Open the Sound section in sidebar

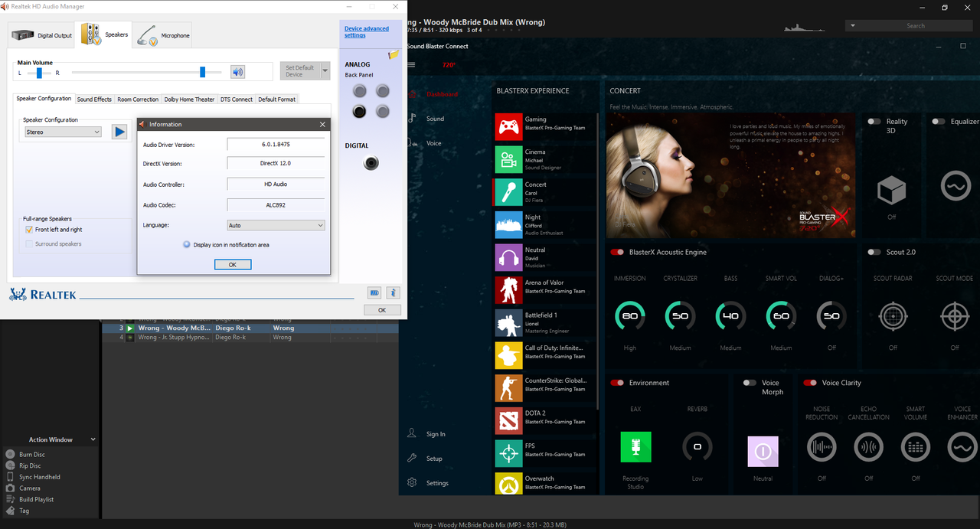point(435,119)
